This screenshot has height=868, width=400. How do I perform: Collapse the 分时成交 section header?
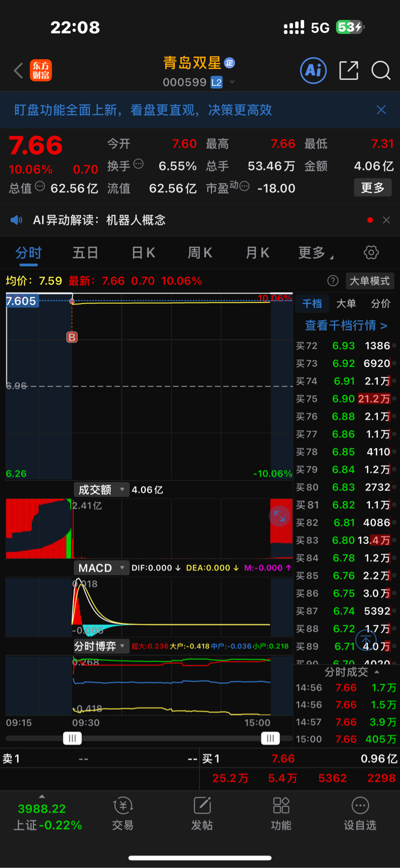tap(352, 672)
